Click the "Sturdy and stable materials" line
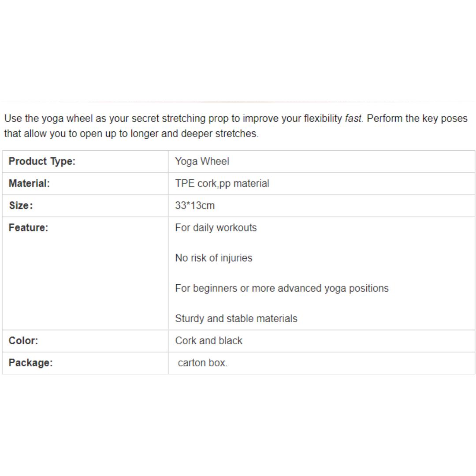This screenshot has width=476, height=476. pos(236,318)
